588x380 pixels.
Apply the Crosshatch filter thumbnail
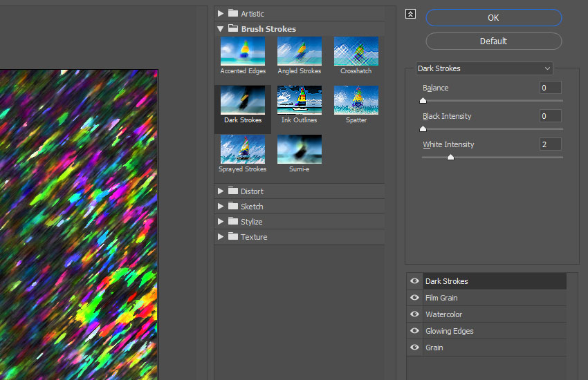[x=356, y=52]
